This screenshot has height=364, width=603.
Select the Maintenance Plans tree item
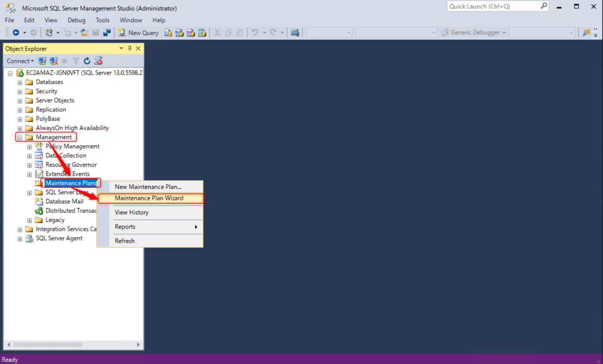tap(71, 183)
